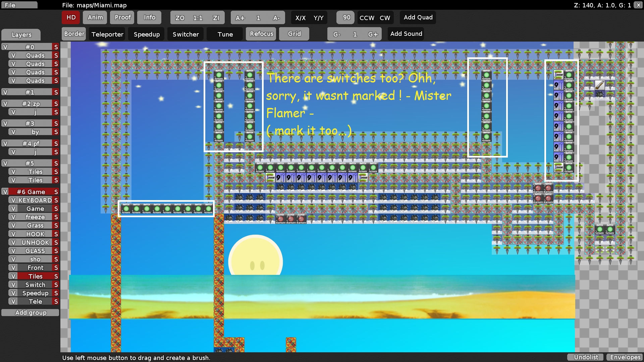Rotate brush counter-clockwise with CCW

[x=367, y=18]
